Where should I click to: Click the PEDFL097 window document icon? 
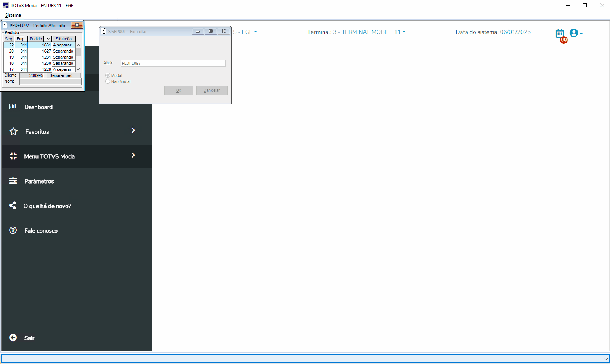(5, 25)
